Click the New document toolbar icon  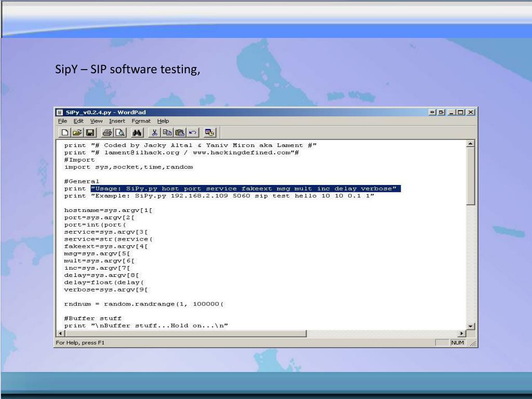click(64, 132)
